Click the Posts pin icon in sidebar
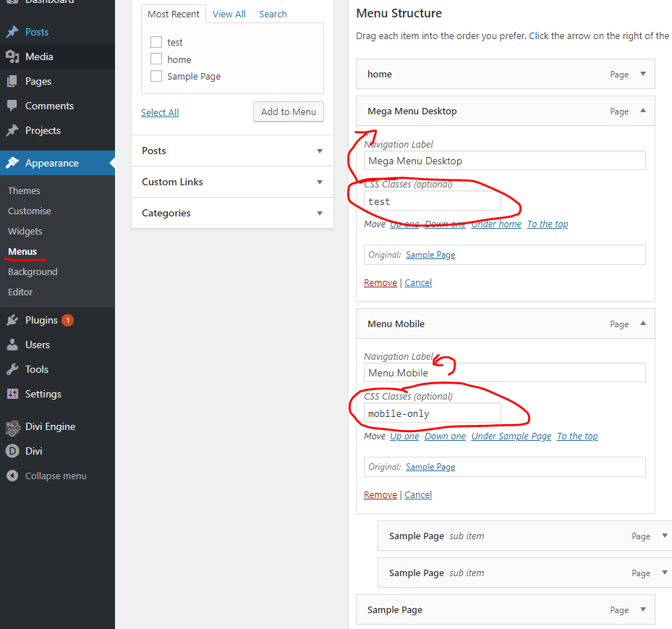 (12, 32)
